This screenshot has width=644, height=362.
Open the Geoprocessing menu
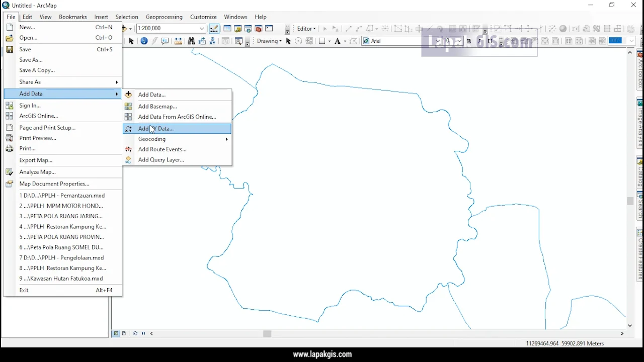click(164, 17)
